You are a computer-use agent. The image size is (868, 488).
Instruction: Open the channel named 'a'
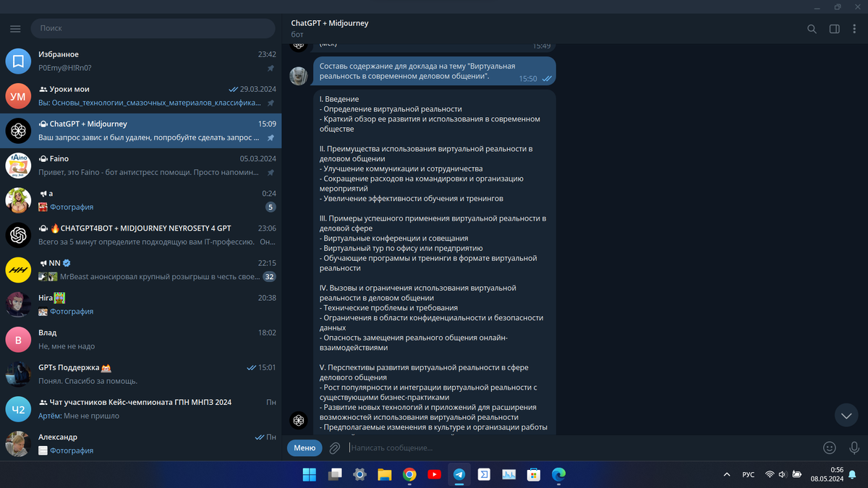[x=141, y=200]
